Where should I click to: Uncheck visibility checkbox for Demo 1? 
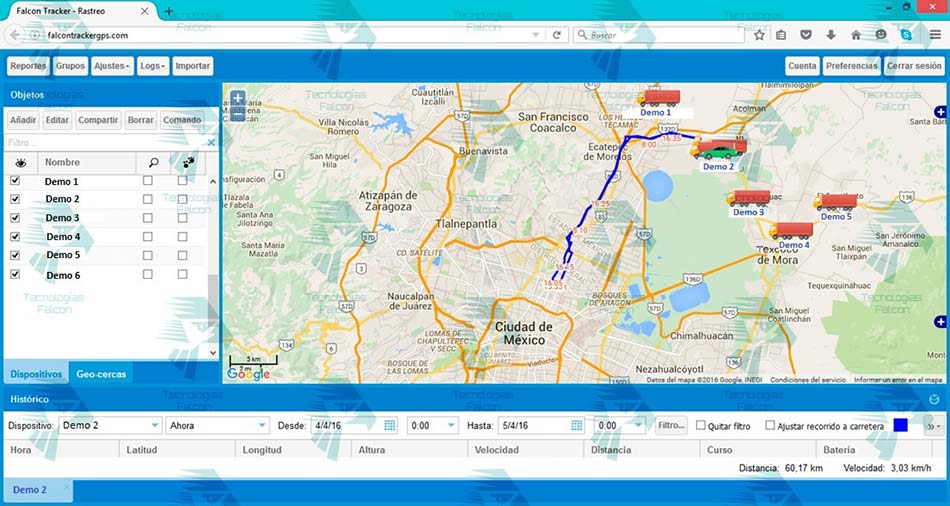pos(15,181)
